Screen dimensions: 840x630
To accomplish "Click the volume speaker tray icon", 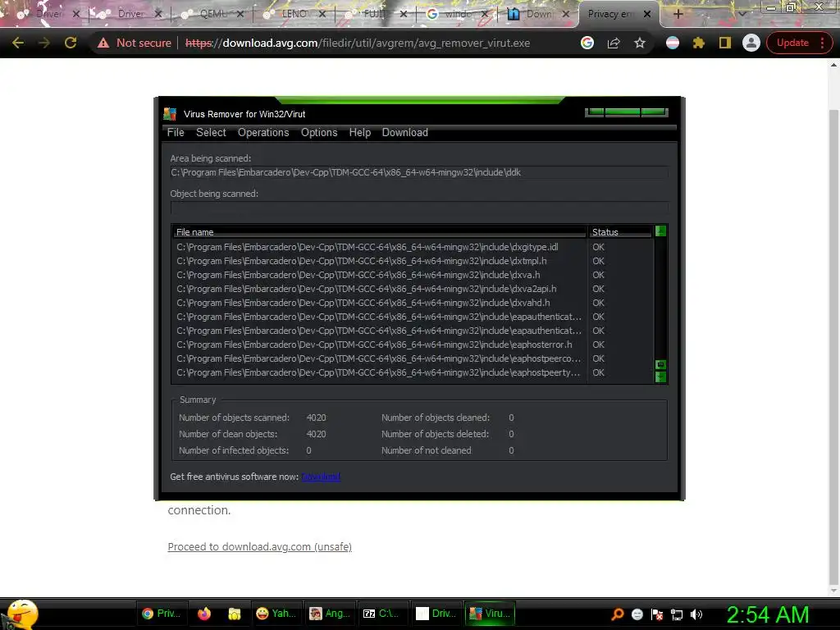I will point(696,614).
